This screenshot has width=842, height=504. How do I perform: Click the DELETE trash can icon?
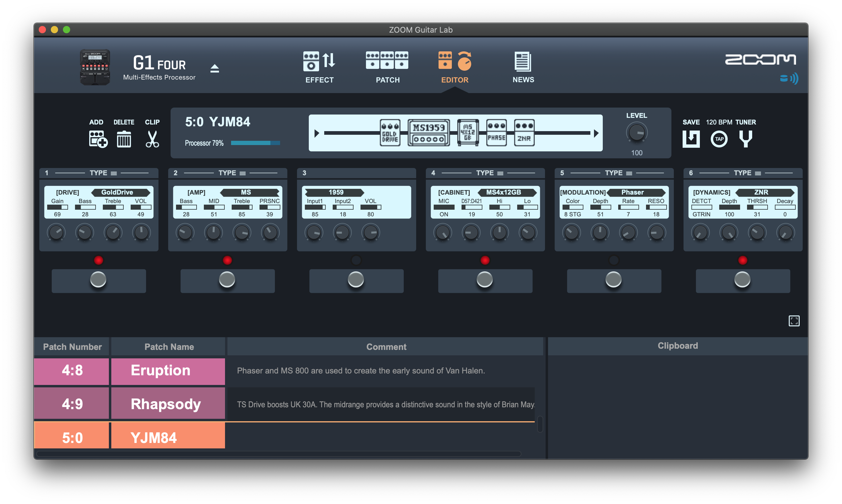point(124,139)
